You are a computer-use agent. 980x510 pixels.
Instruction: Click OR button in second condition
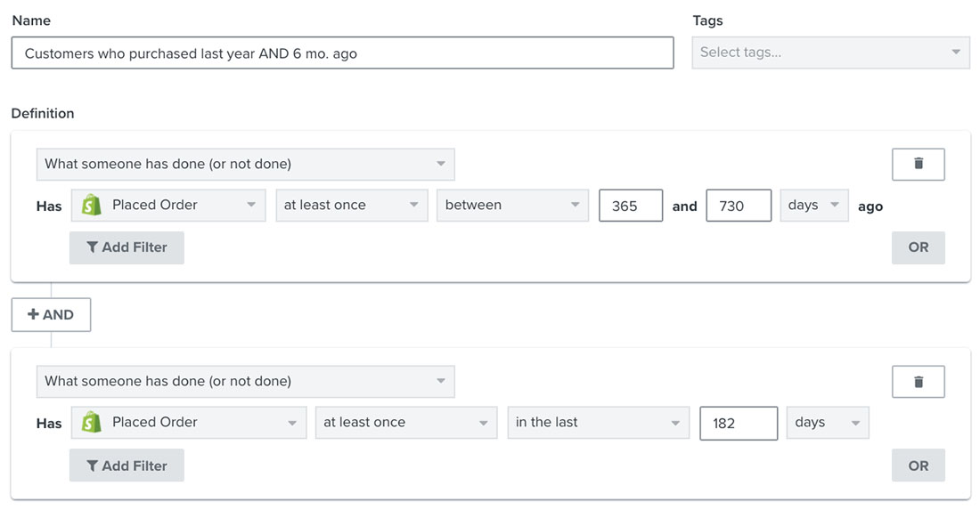click(x=918, y=465)
